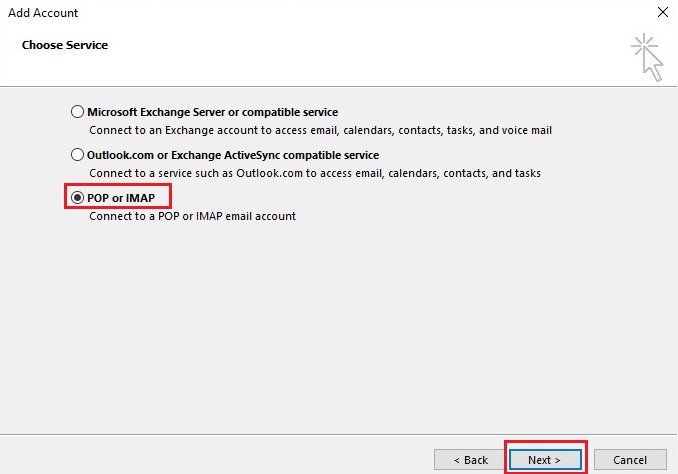Click the 'Connect to a POP or IMAP email account' description
Image resolution: width=678 pixels, height=474 pixels.
pyautogui.click(x=192, y=216)
